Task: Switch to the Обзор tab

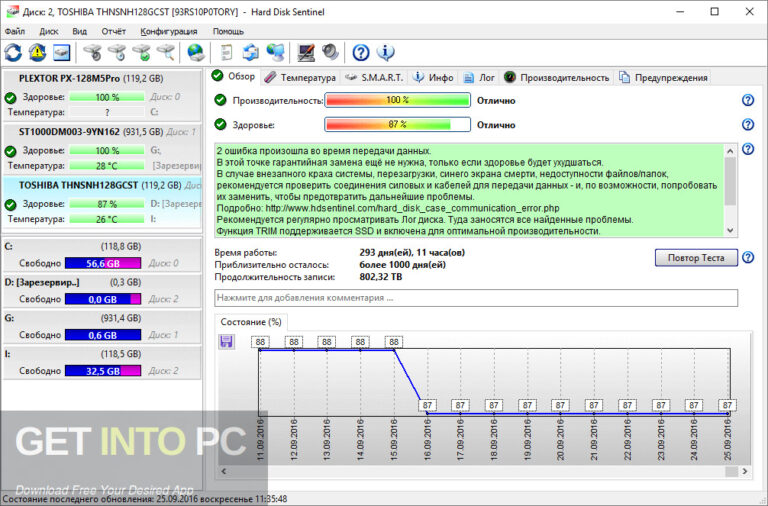Action: (234, 76)
